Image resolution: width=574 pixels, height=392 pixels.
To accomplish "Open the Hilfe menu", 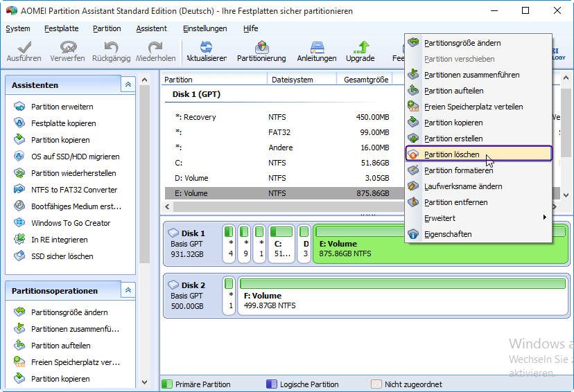I will 251,28.
